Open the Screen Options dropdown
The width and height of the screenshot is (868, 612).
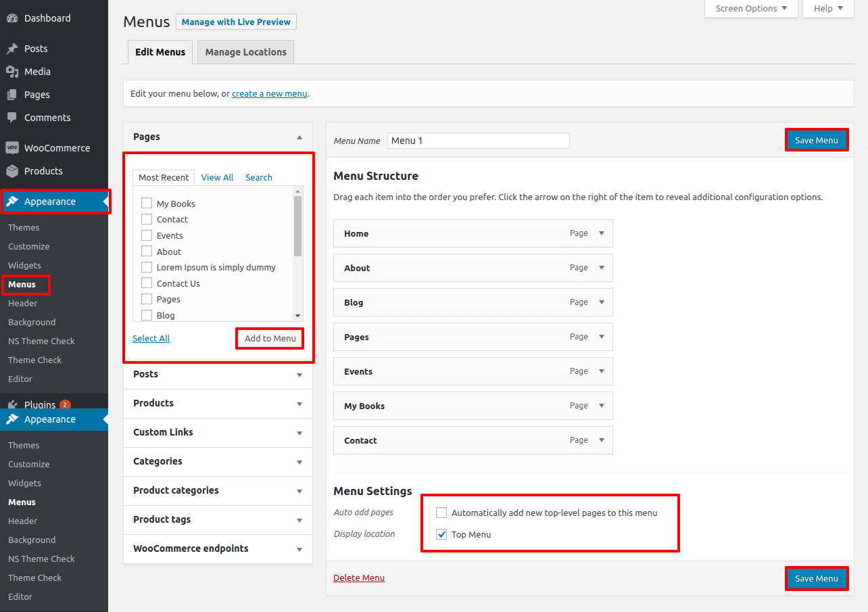coord(751,9)
